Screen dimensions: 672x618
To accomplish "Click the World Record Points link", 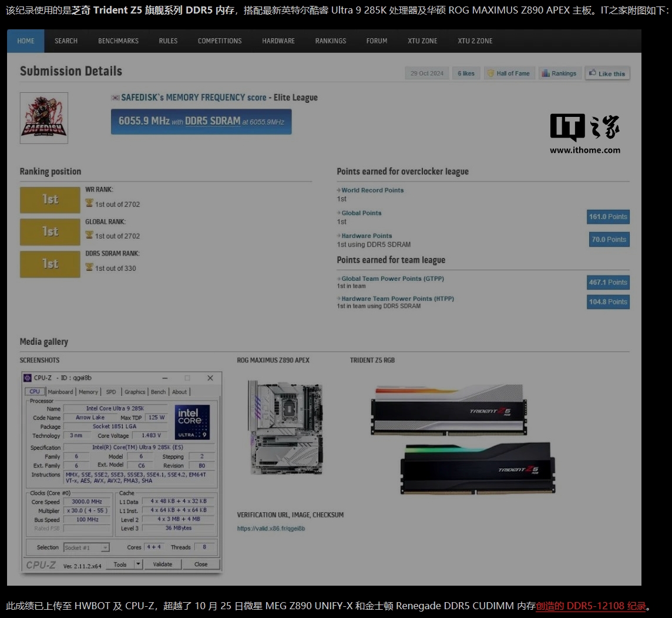I will (x=372, y=190).
